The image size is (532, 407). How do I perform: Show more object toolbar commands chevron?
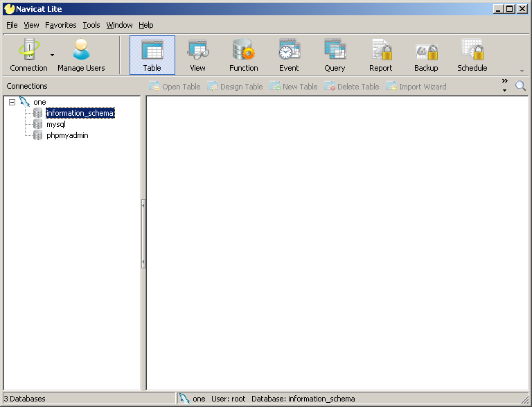click(505, 81)
